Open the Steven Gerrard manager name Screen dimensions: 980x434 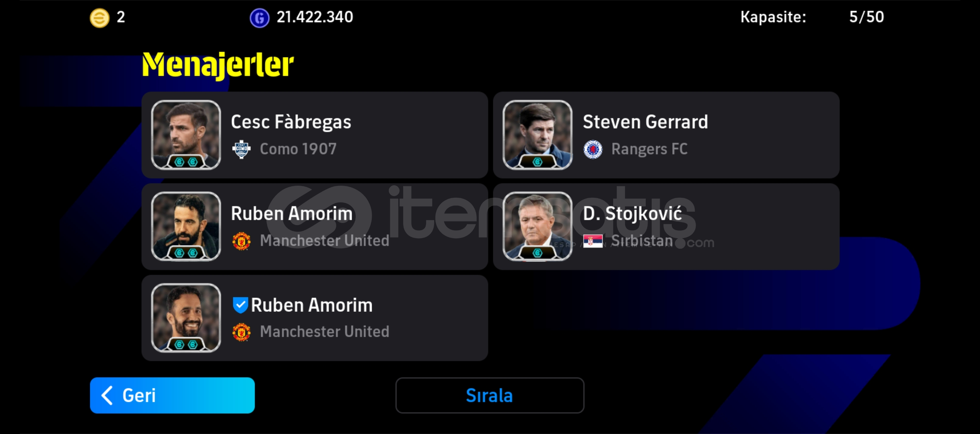tap(645, 122)
